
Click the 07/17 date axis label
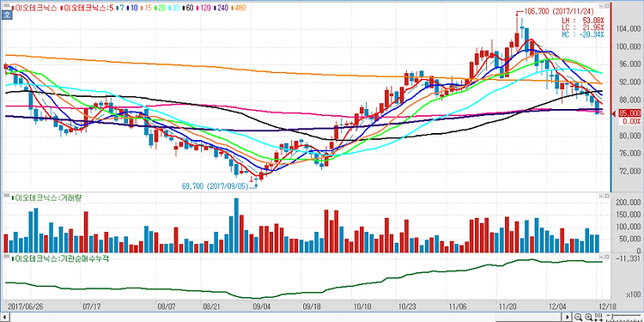point(92,306)
